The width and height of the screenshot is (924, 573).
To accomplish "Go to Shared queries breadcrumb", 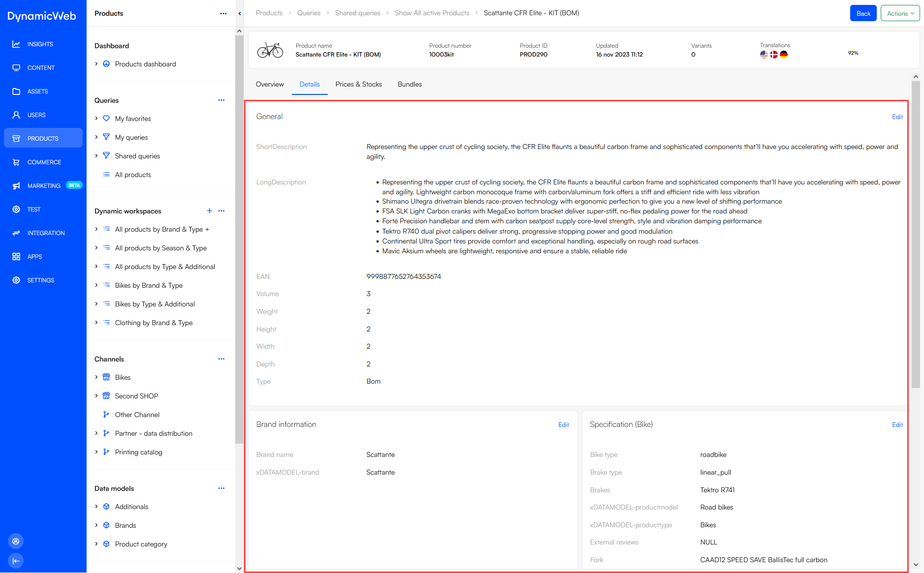I will (358, 13).
